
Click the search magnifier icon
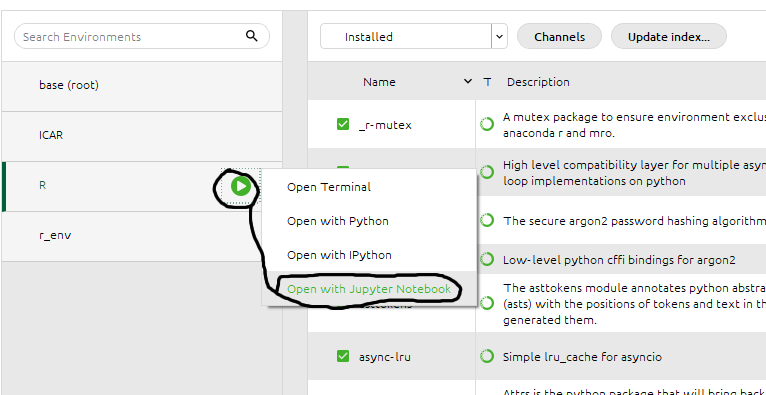point(252,36)
